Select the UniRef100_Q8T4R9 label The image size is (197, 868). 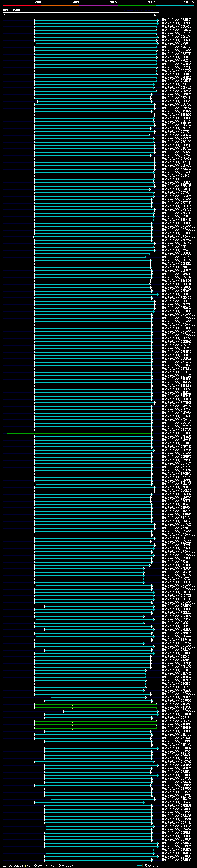tap(177, 467)
